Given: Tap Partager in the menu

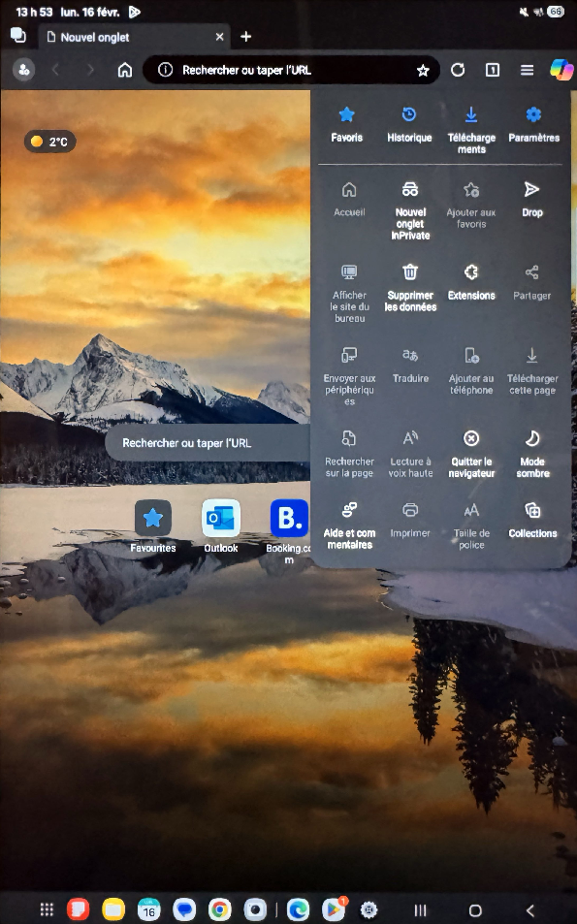Looking at the screenshot, I should click(x=531, y=282).
